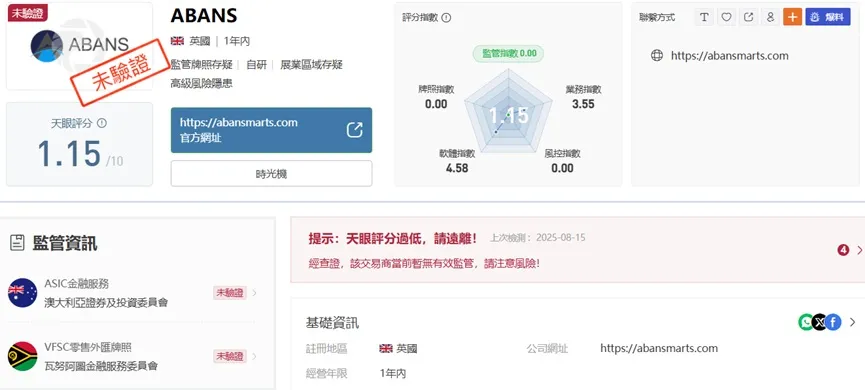The width and height of the screenshot is (865, 390).
Task: Click the Facebook share icon
Action: 833,322
